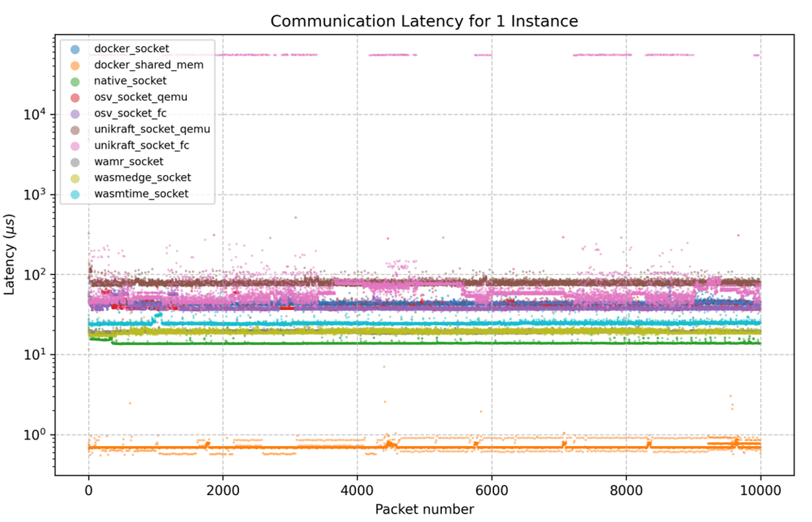Toggle visibility of the docker_shared_mem series
Viewport: 812px width, 522px height.
74,65
